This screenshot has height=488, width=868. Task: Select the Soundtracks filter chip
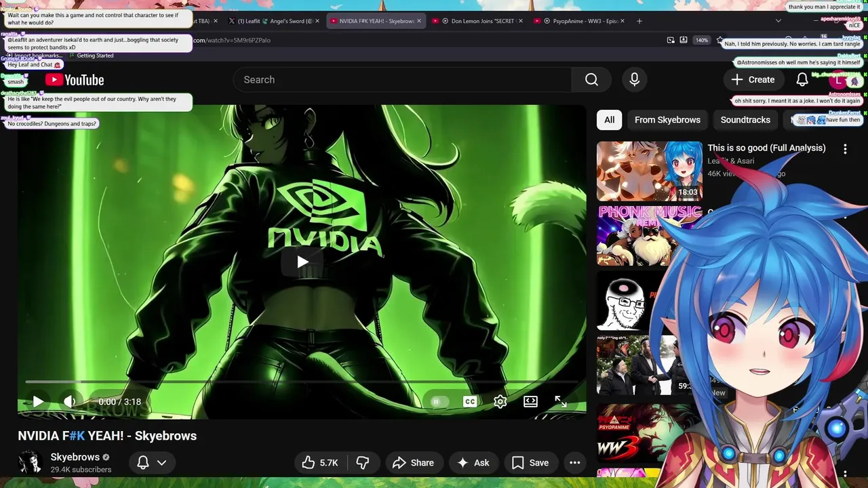pos(745,120)
